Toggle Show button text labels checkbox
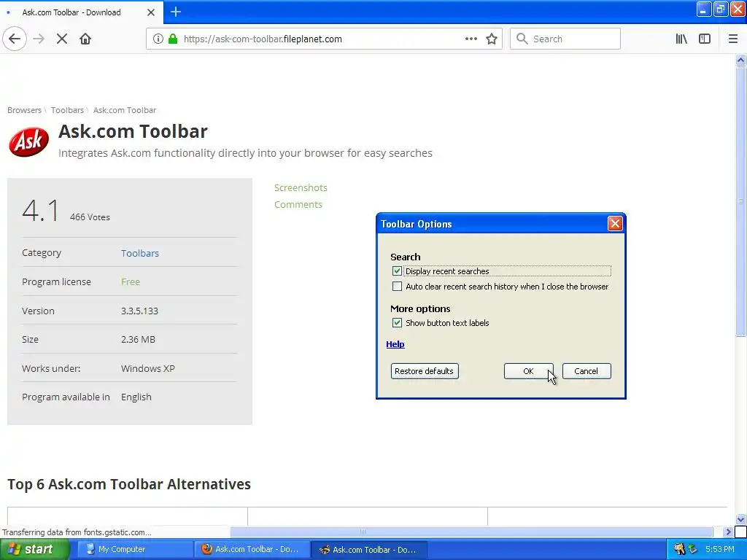The height and width of the screenshot is (560, 747). pyautogui.click(x=397, y=323)
